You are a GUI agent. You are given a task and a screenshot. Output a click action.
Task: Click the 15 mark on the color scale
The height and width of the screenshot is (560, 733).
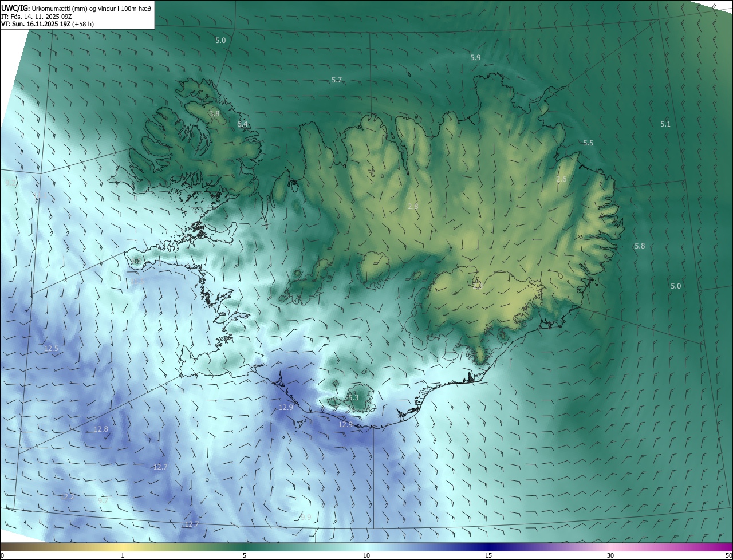(x=488, y=555)
